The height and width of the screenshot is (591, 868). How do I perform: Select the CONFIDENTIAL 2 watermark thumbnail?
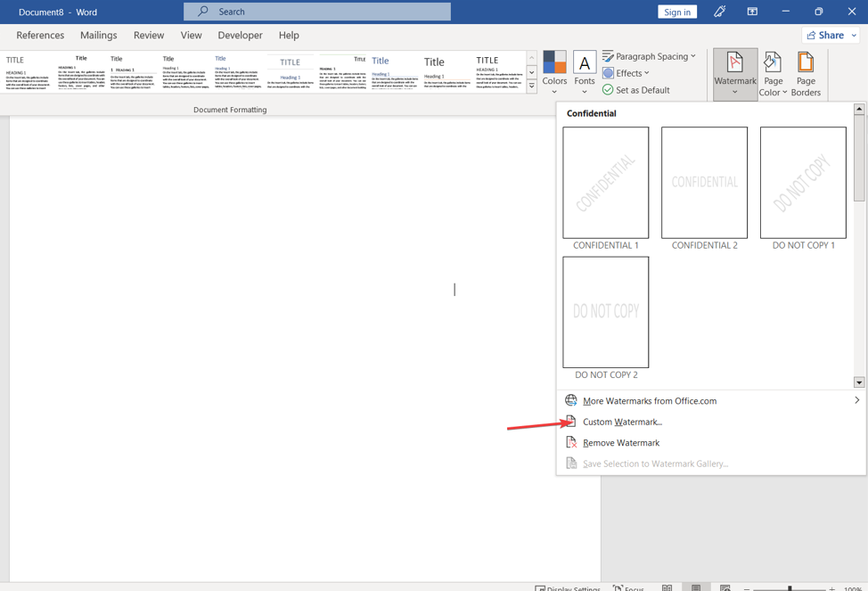tap(704, 183)
